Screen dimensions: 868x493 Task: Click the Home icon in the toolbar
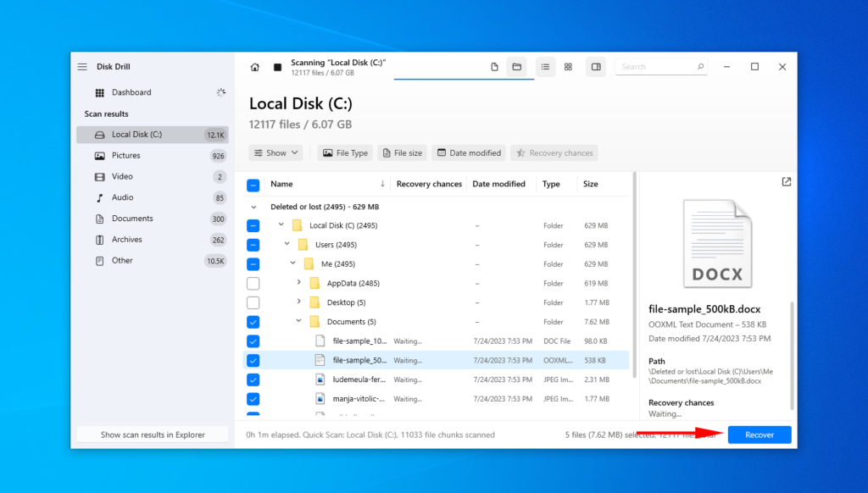tap(254, 65)
